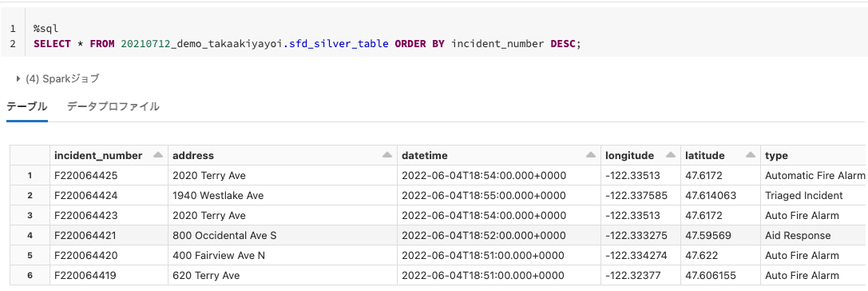The height and width of the screenshot is (291, 868).
Task: Click the latitude column header
Action: click(720, 155)
